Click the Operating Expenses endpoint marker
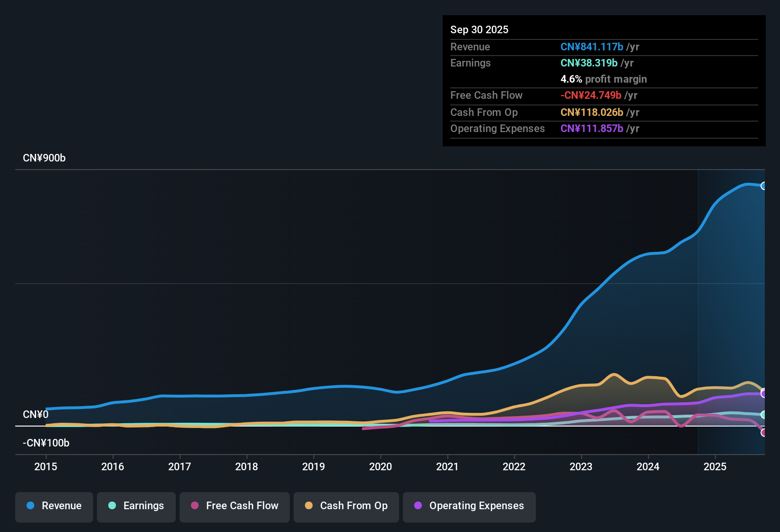The width and height of the screenshot is (780, 532). coord(764,393)
